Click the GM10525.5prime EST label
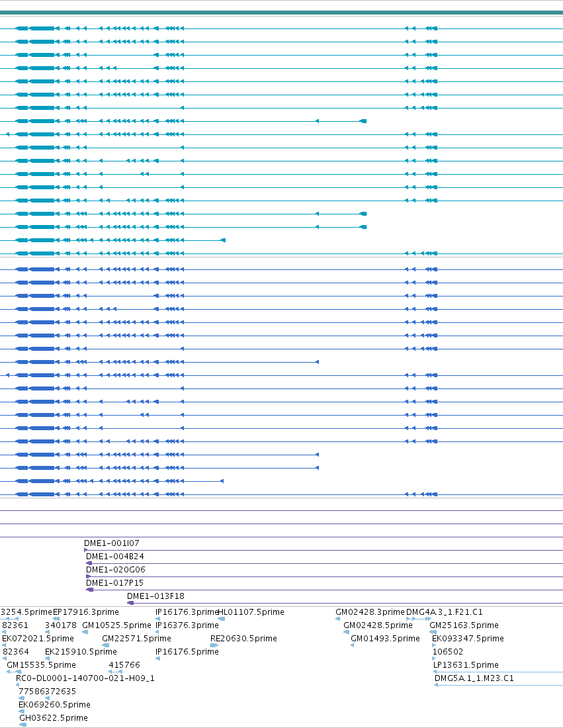Viewport: 563px width, 728px height. pos(116,625)
